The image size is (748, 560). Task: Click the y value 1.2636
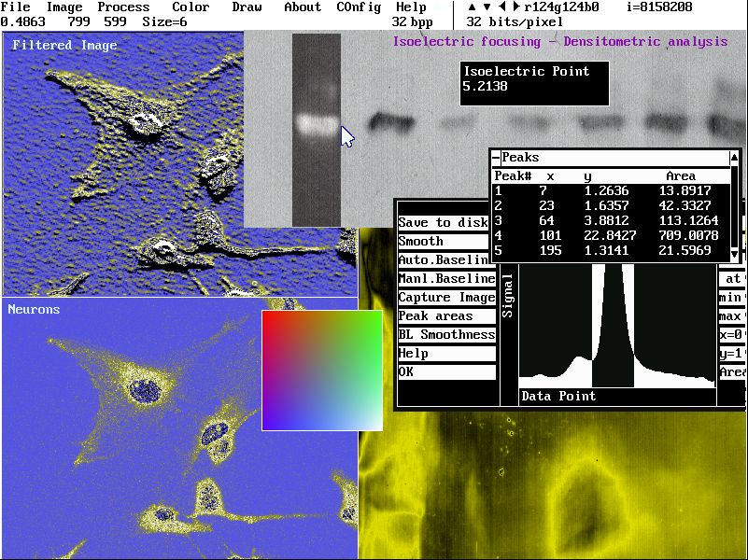coord(606,191)
